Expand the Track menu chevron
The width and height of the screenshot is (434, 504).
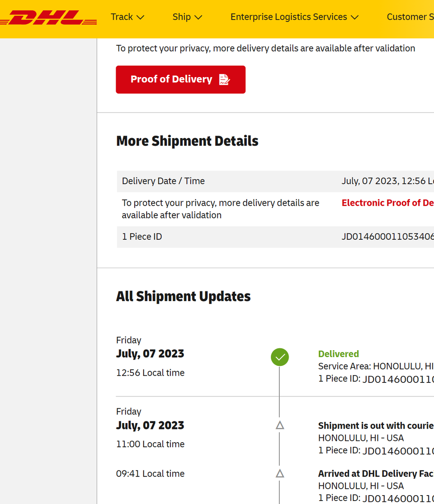[x=140, y=17]
